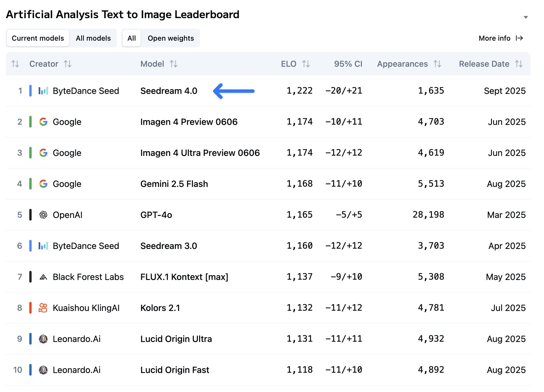Image resolution: width=544 pixels, height=392 pixels.
Task: Collapse the leaderboard section via top-right triangle
Action: (526, 17)
